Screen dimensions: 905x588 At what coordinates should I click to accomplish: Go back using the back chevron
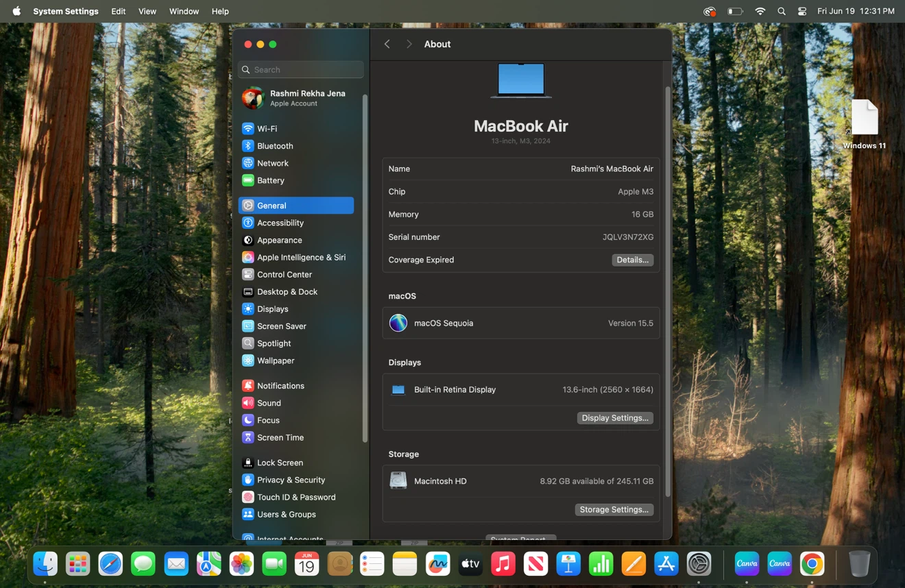click(x=387, y=44)
